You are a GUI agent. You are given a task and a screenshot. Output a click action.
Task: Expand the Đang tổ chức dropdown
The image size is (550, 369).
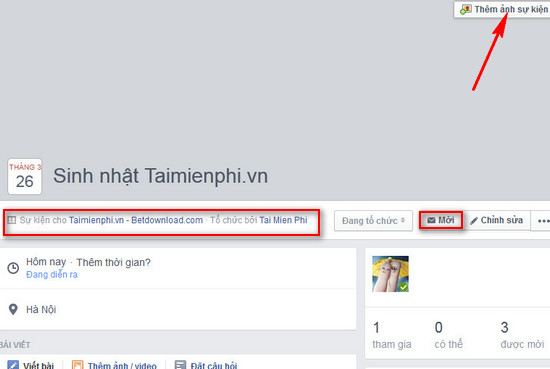click(x=373, y=221)
